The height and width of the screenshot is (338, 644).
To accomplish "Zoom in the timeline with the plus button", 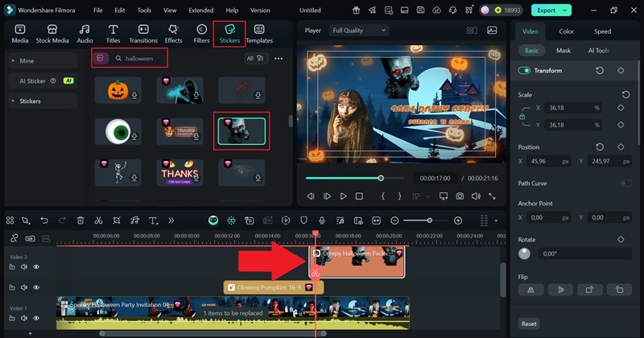I will (458, 221).
